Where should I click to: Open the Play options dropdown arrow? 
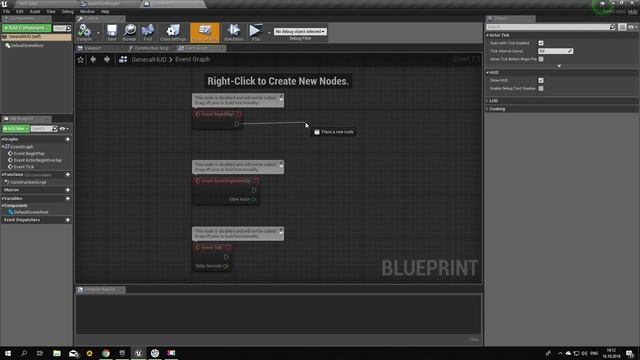[x=269, y=33]
